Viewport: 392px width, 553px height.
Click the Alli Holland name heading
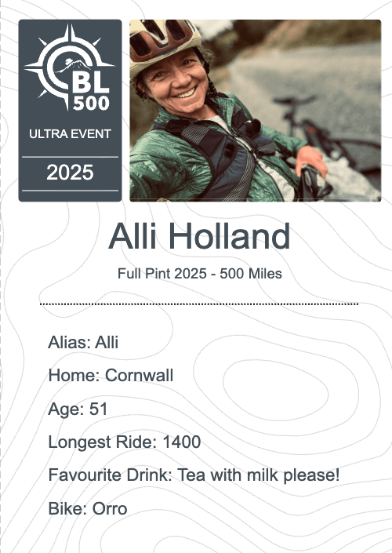[199, 236]
